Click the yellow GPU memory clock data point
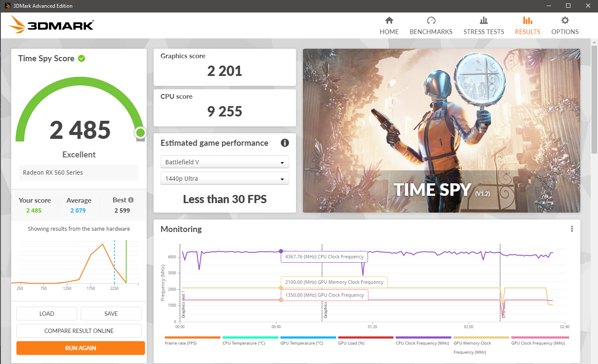Image resolution: width=598 pixels, height=364 pixels. pyautogui.click(x=281, y=288)
